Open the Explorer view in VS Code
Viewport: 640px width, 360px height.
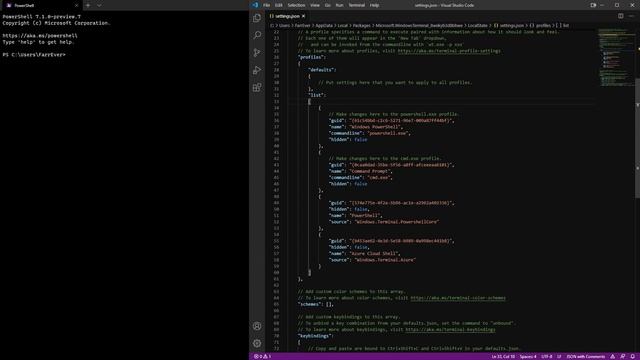click(257, 18)
